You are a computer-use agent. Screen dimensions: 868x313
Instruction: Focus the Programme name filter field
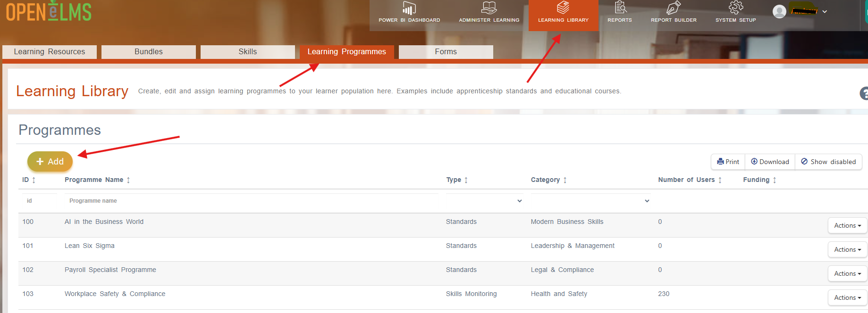pos(251,201)
